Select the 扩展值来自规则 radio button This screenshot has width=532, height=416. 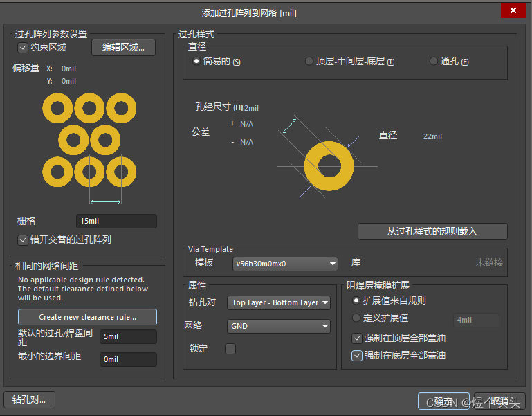coord(356,300)
